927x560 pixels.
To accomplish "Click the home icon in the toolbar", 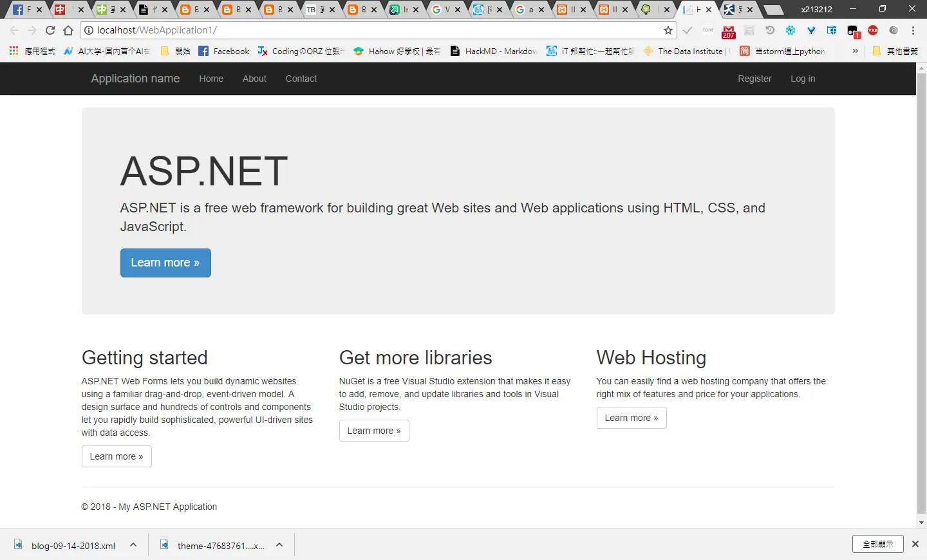I will point(68,30).
